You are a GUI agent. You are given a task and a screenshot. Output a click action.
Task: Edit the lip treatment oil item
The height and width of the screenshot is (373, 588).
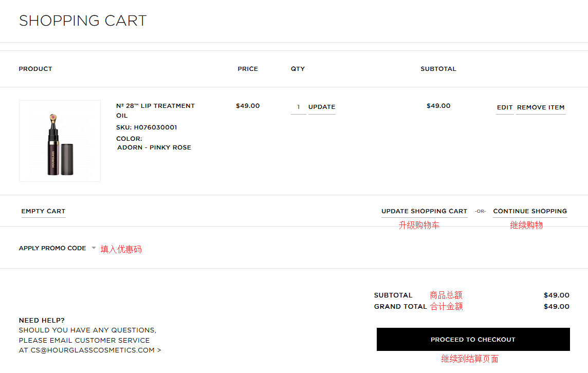505,107
